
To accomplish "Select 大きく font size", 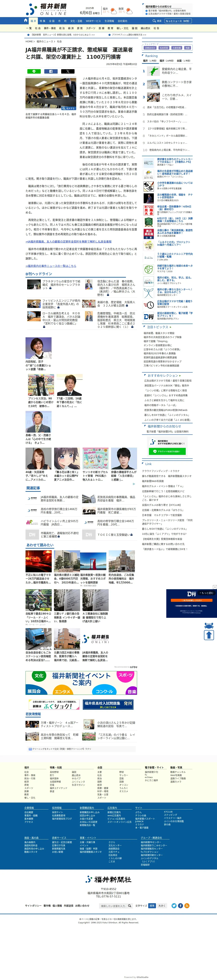I will 162,906.
